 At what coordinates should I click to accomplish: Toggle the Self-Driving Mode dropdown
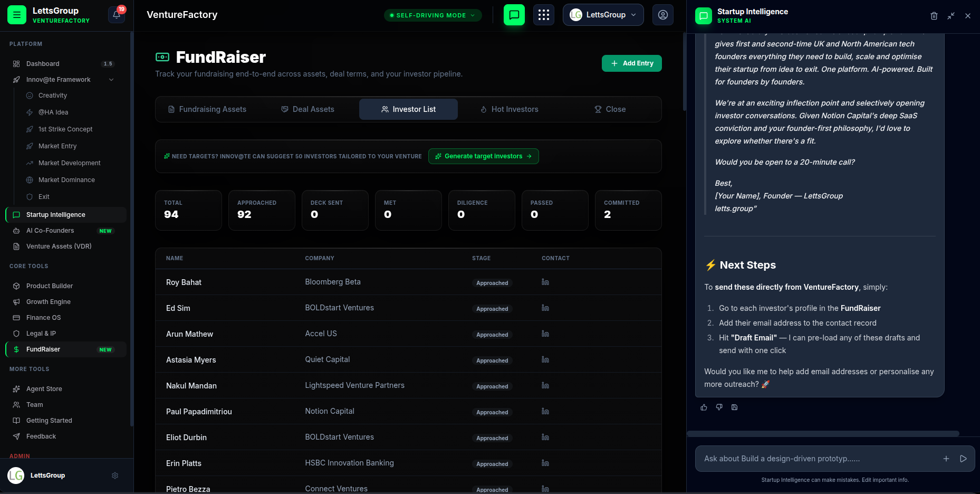pos(433,15)
